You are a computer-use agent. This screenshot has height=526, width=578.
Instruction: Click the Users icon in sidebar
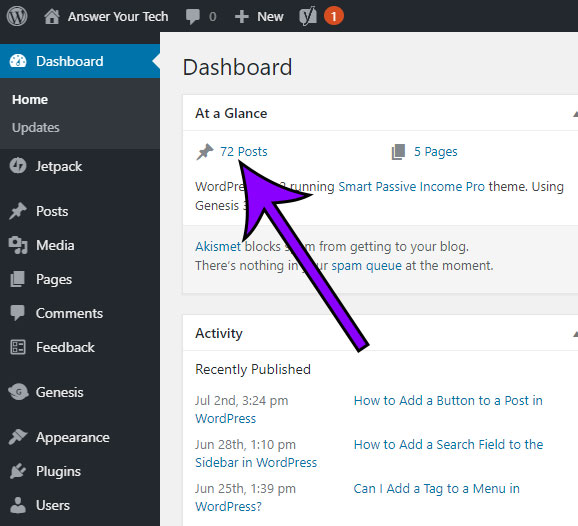tap(18, 505)
